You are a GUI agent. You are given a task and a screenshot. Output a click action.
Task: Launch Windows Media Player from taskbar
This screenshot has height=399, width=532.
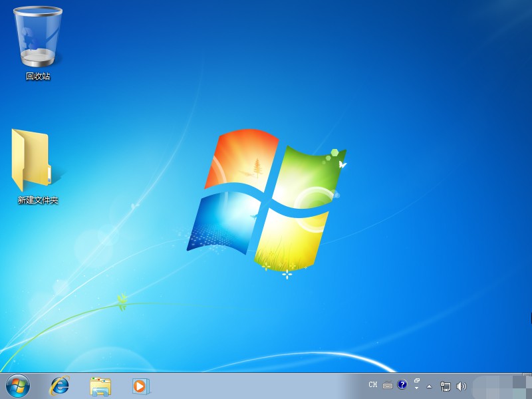click(140, 386)
